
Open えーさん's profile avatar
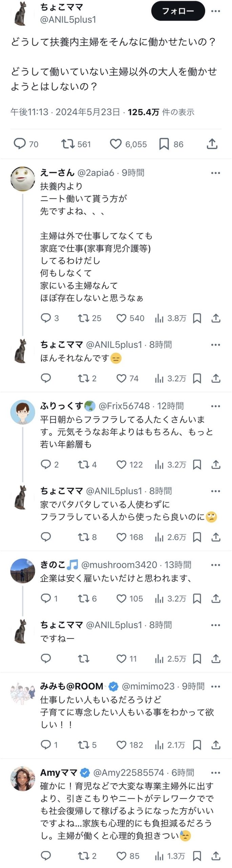pyautogui.click(x=23, y=179)
